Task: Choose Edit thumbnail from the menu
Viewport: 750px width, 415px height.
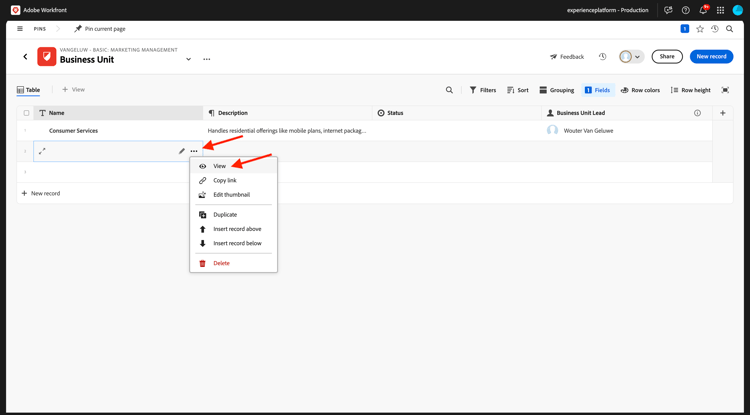Action: click(233, 195)
